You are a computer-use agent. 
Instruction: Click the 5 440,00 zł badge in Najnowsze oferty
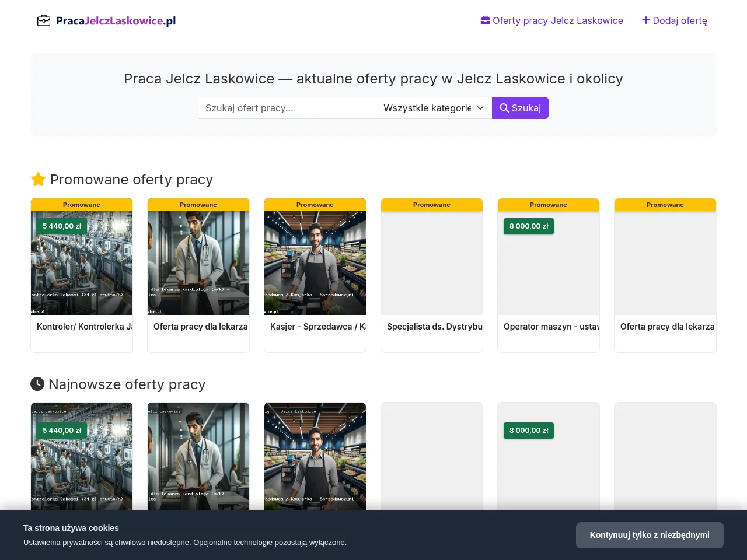coord(62,430)
